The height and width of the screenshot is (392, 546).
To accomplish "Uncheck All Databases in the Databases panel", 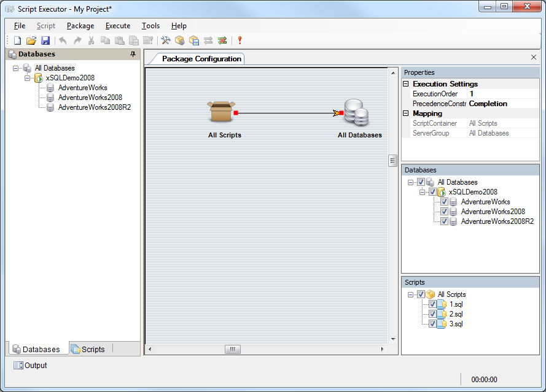I will 420,182.
